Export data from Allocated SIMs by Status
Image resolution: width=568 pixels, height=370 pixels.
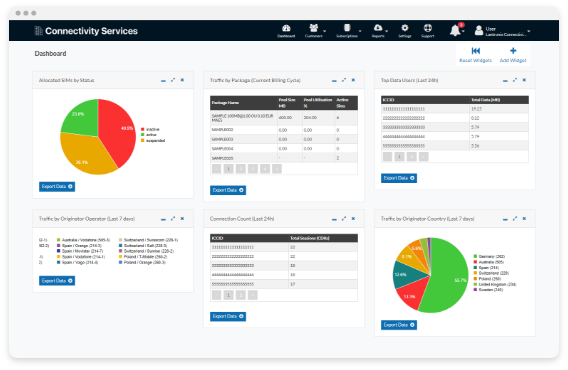tap(57, 187)
